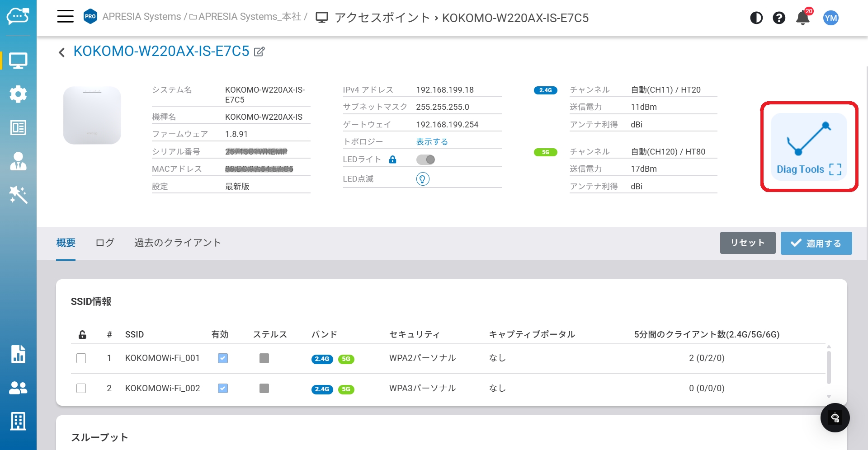Switch to the 過去のクライアント tab

177,243
